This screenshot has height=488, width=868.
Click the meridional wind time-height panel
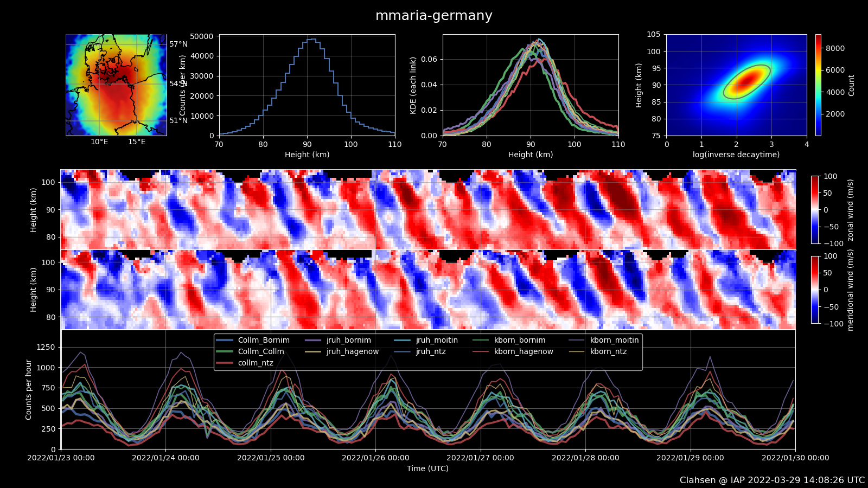[428, 290]
